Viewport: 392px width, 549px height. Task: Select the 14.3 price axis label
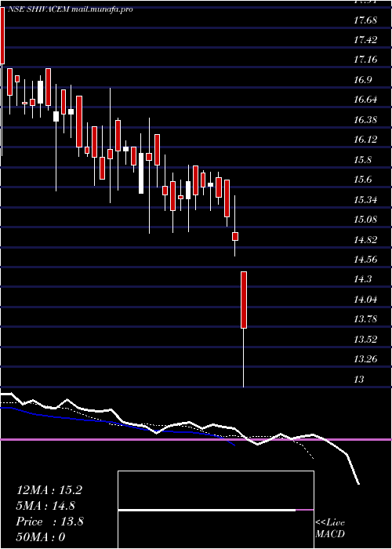point(362,279)
